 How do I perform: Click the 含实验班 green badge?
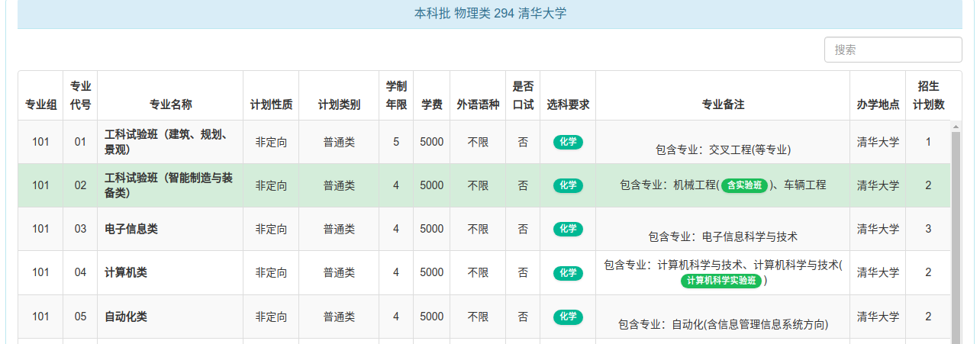744,185
